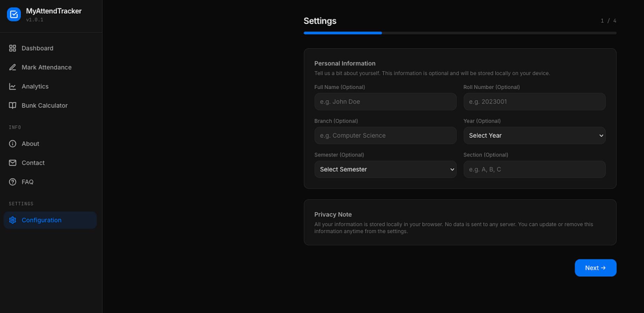
Task: Focus the Section input field
Action: coord(534,169)
